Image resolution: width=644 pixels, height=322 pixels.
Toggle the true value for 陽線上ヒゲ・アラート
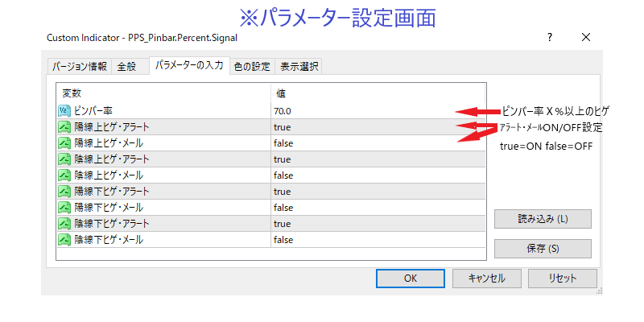click(283, 127)
